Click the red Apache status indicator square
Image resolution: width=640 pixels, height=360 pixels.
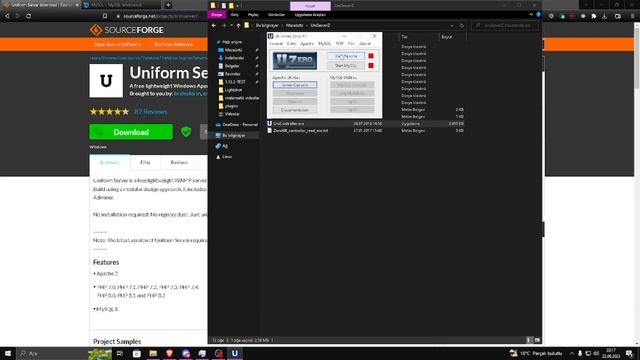371,56
